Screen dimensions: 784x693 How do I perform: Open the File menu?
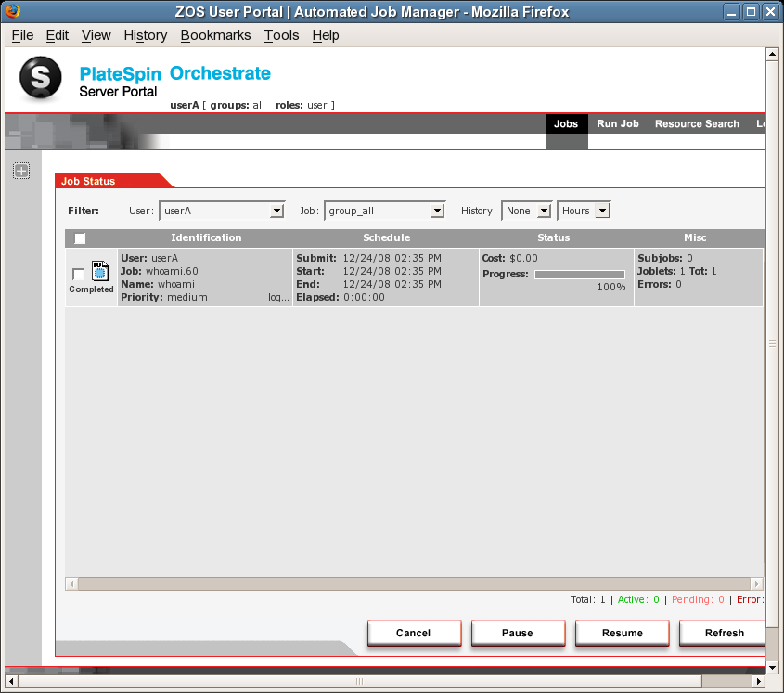(22, 35)
